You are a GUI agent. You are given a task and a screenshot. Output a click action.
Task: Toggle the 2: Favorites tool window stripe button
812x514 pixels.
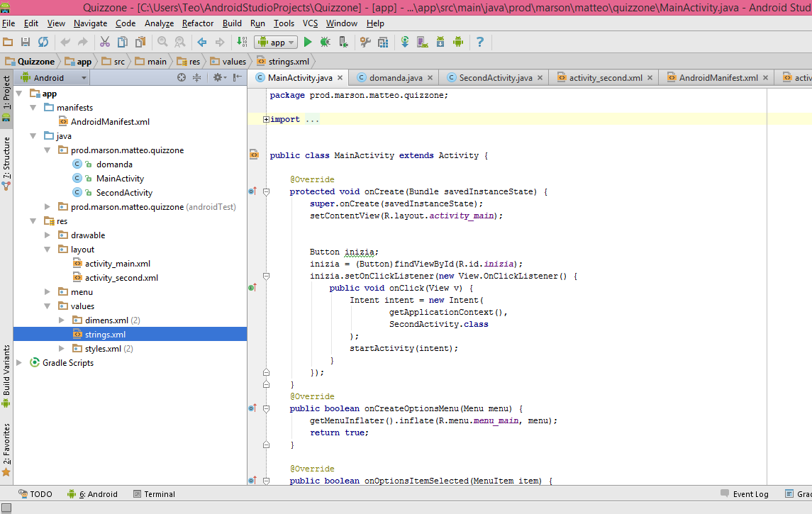[6, 449]
